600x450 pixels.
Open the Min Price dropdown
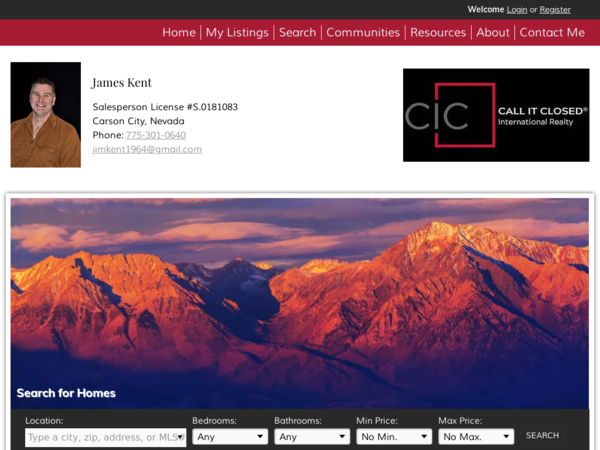[x=394, y=437]
